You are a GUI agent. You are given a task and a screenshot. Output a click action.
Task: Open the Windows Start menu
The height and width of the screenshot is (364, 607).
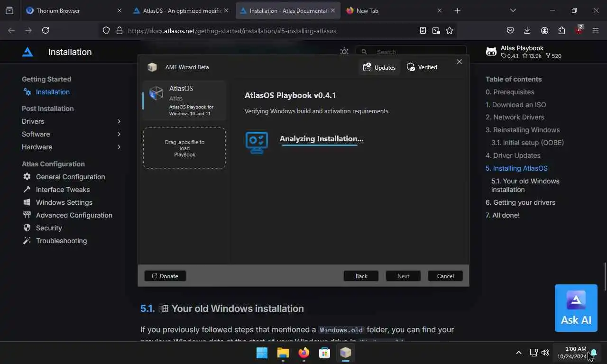(x=262, y=353)
